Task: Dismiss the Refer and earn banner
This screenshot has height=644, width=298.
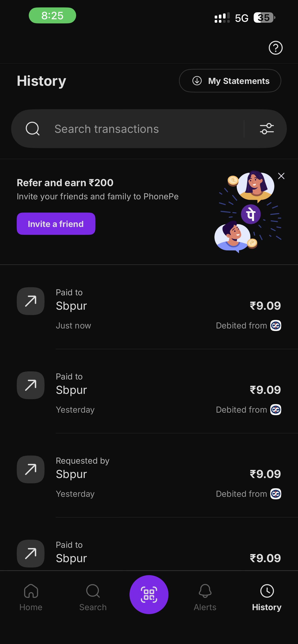Action: (281, 176)
